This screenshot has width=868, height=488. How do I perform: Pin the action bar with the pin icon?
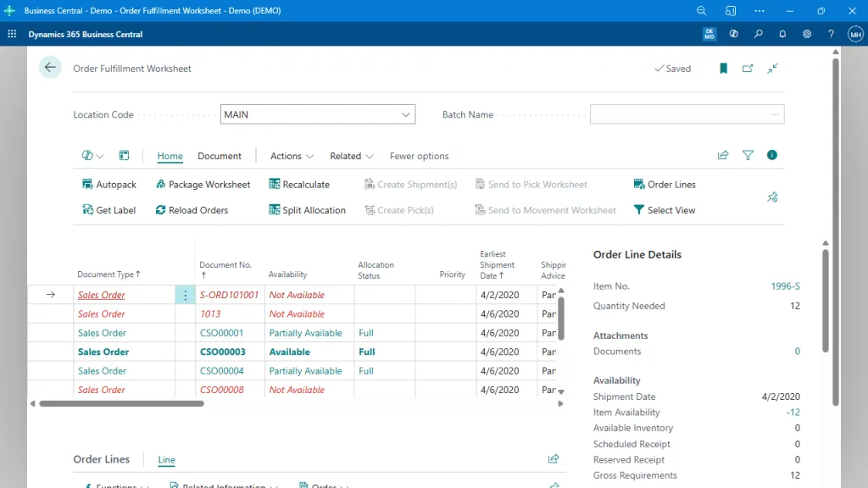coord(771,197)
